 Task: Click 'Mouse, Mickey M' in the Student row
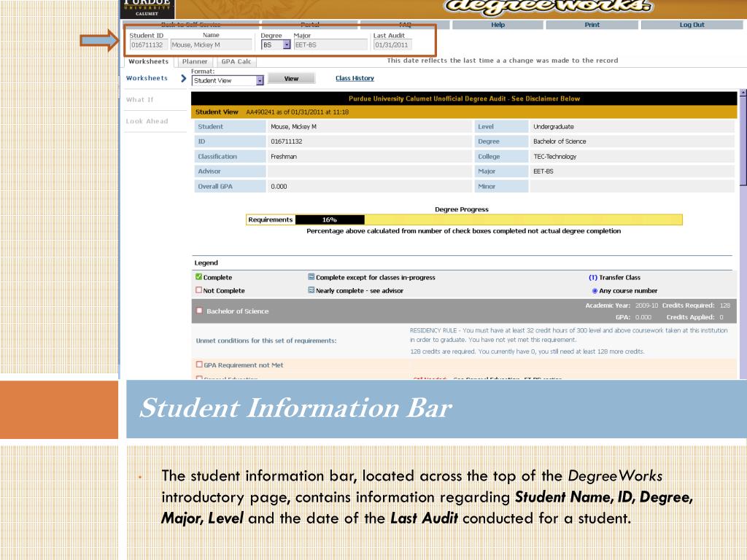click(293, 127)
